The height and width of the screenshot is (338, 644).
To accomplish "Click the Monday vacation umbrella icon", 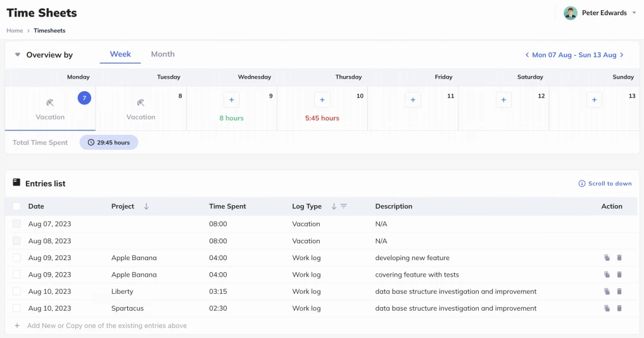I will (50, 103).
